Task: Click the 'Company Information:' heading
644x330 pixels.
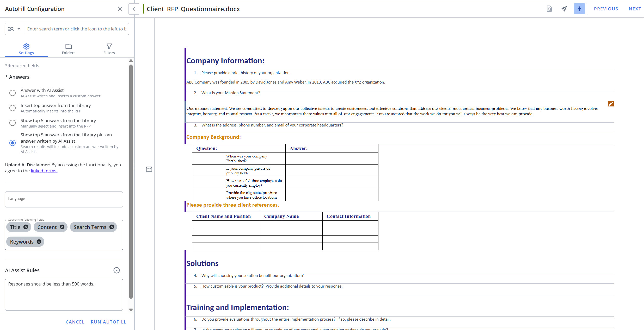Action: coord(225,61)
